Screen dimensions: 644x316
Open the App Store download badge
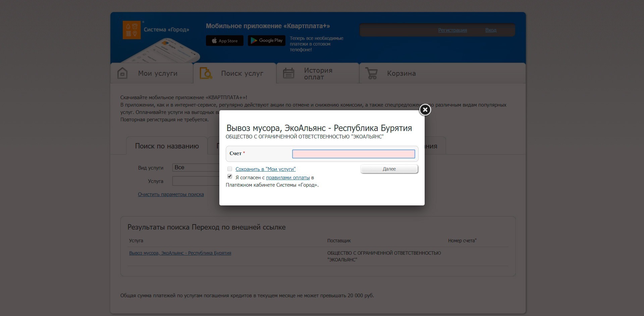click(224, 41)
